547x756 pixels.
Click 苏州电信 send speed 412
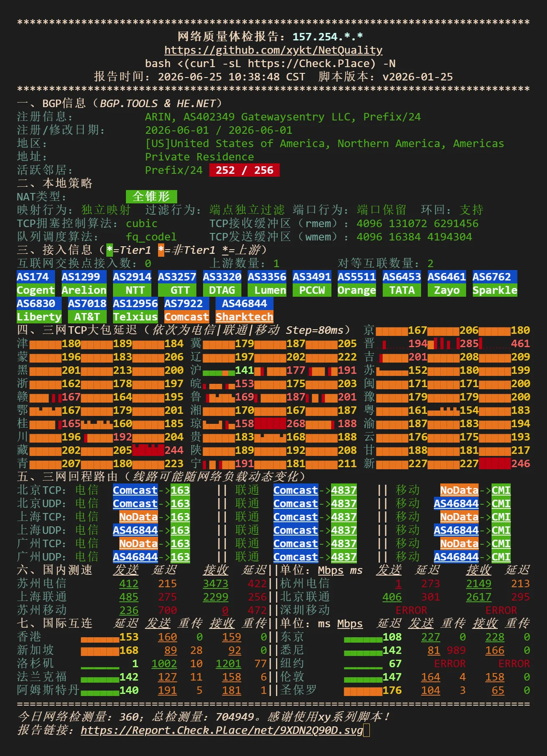129,583
